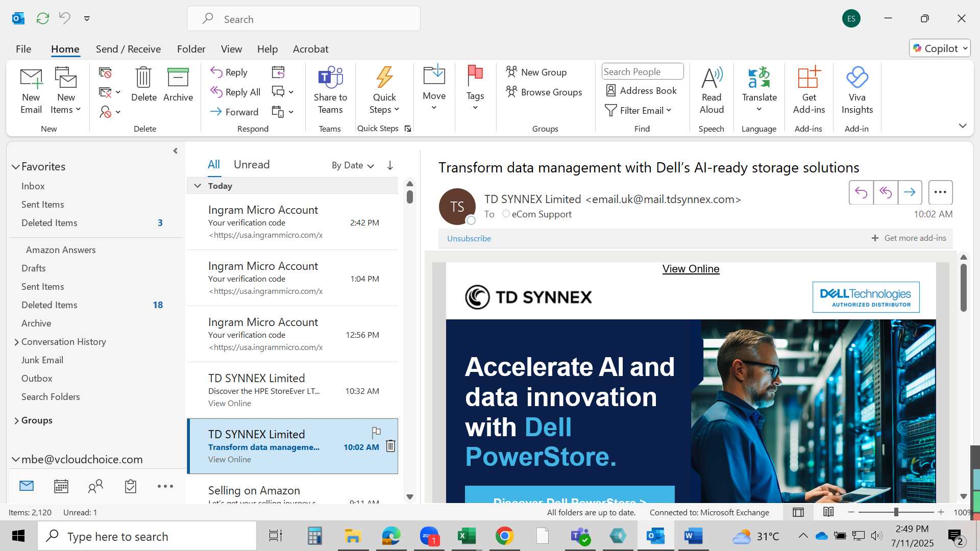Open the View tab
This screenshot has height=551, width=980.
pos(231,49)
